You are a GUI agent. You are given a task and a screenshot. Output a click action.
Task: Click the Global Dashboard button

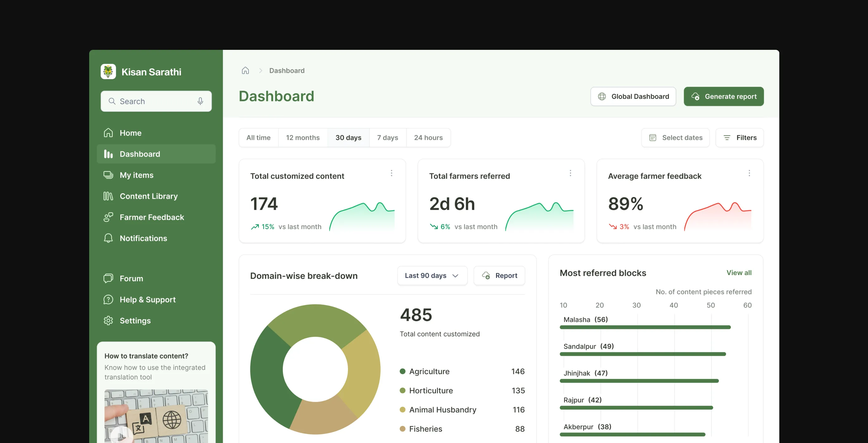633,97
